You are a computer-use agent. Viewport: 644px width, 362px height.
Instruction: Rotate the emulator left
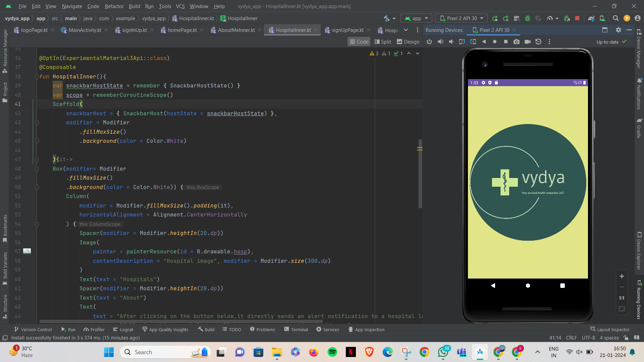pos(462,42)
